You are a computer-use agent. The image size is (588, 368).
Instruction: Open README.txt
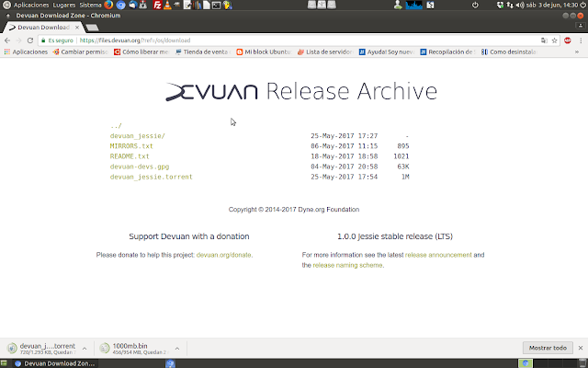click(130, 156)
